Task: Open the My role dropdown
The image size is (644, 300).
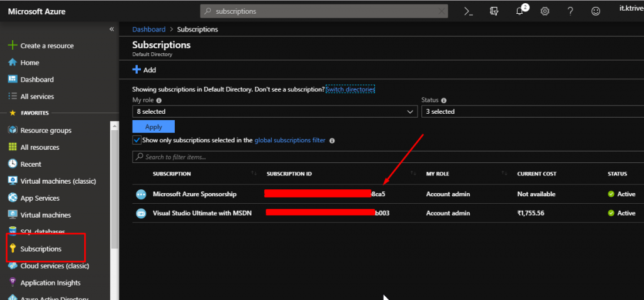Action: (275, 111)
